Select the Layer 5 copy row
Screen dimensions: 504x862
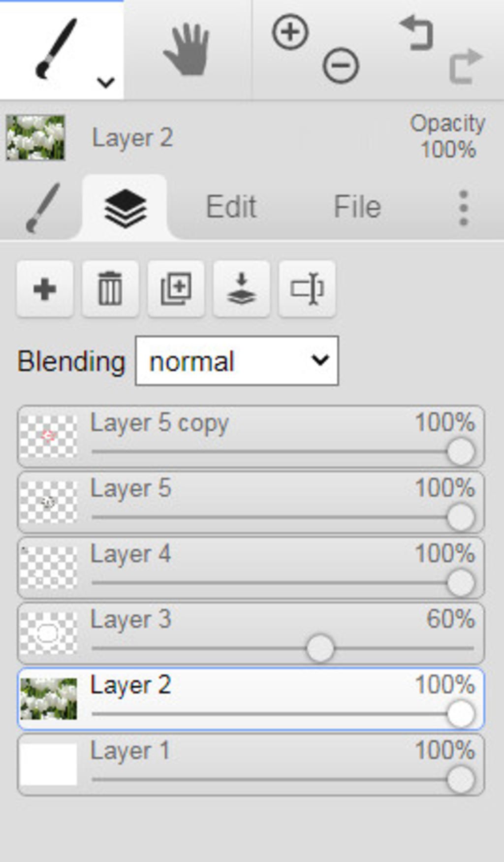pos(251,437)
